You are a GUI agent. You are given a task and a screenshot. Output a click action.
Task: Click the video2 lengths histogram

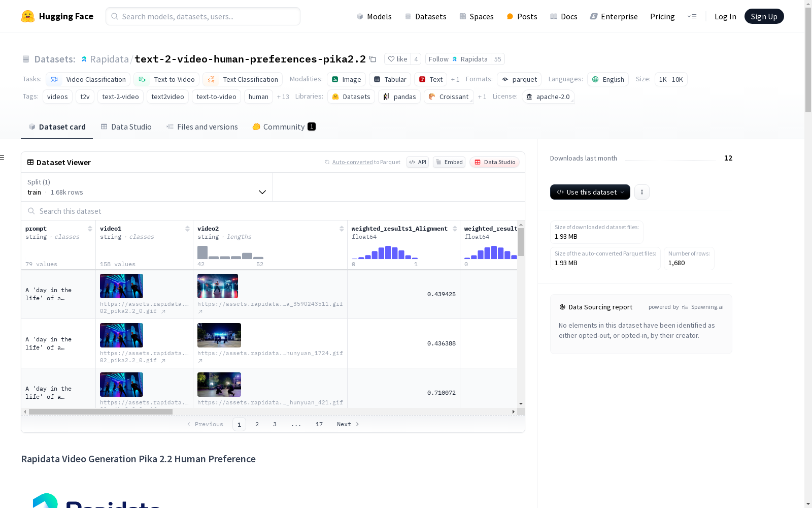[x=230, y=252]
